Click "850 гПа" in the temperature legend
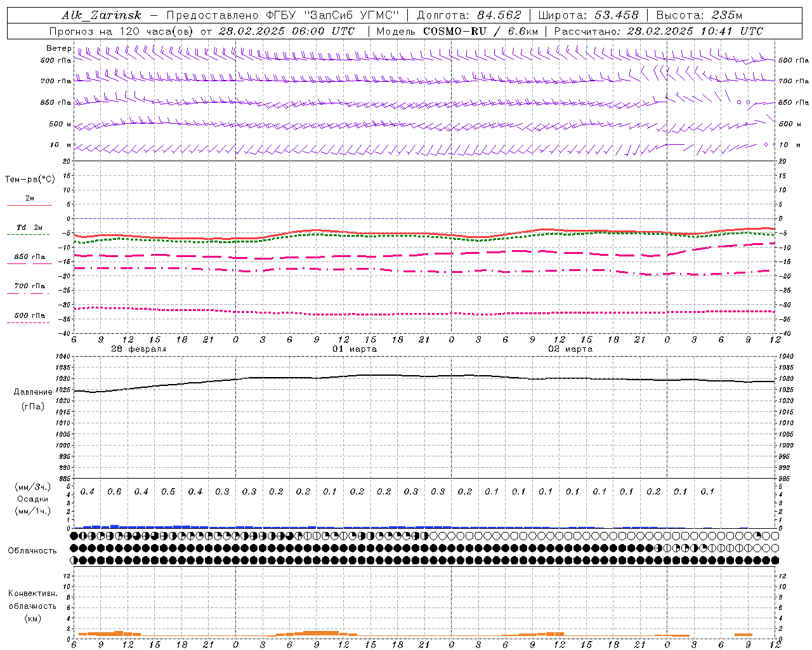Screen dimensions: 812x650 [30, 257]
